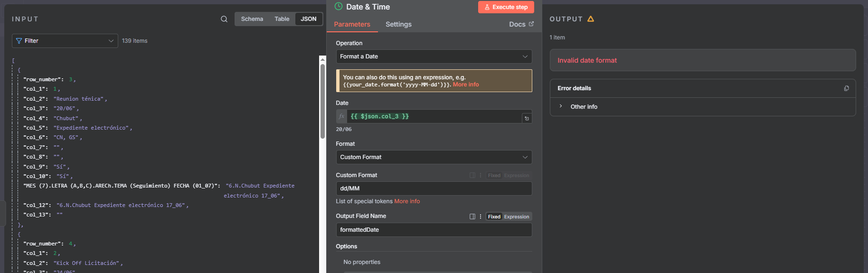Image resolution: width=868 pixels, height=273 pixels.
Task: Click the Custom Format input with dd/MM
Action: tap(434, 188)
